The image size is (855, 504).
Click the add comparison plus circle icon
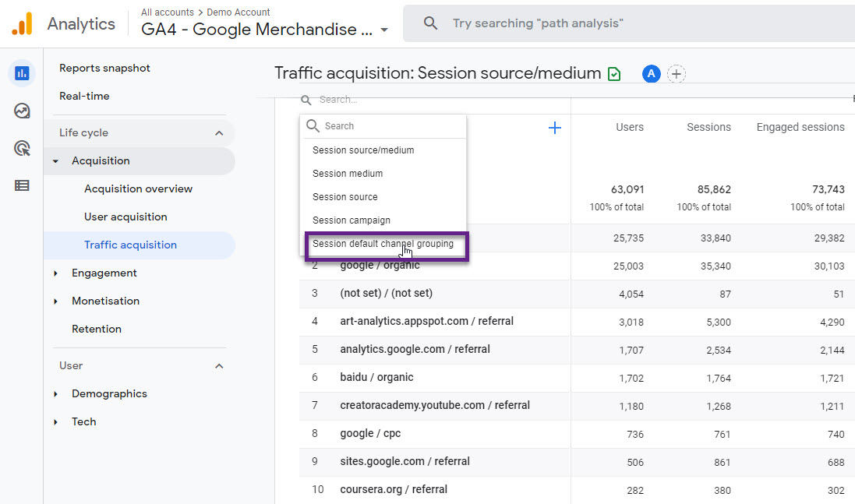point(677,74)
